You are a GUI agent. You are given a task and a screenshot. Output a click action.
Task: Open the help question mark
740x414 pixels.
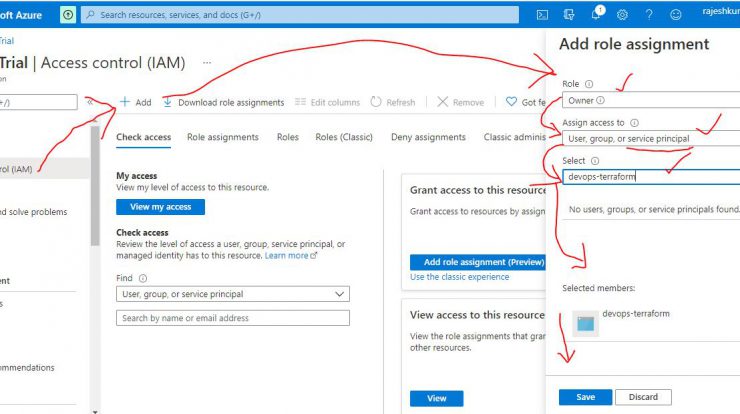[x=649, y=15]
